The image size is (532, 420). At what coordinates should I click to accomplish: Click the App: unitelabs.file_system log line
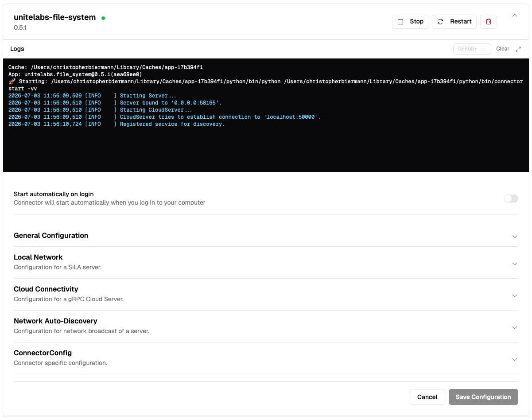coord(75,74)
